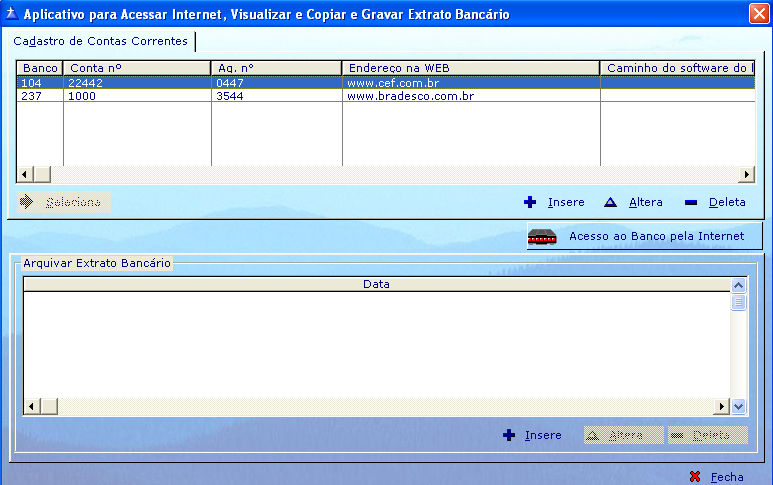Viewport: 773px width, 485px height.
Task: Click the bank building icon
Action: pos(542,237)
